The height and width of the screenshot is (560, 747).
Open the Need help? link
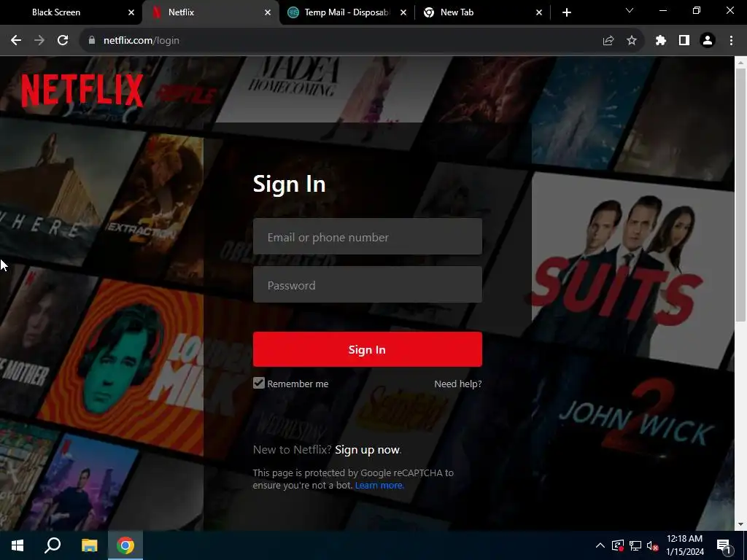pos(458,384)
